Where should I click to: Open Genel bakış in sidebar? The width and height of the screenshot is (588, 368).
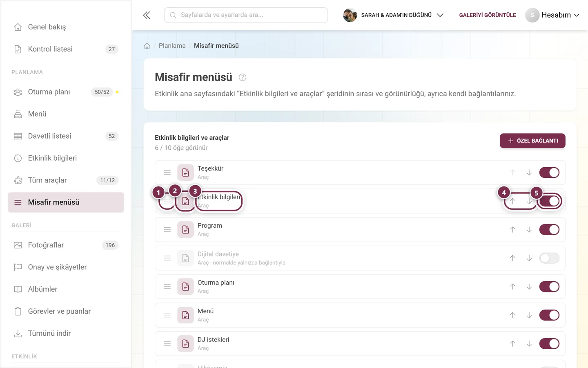[66, 27]
